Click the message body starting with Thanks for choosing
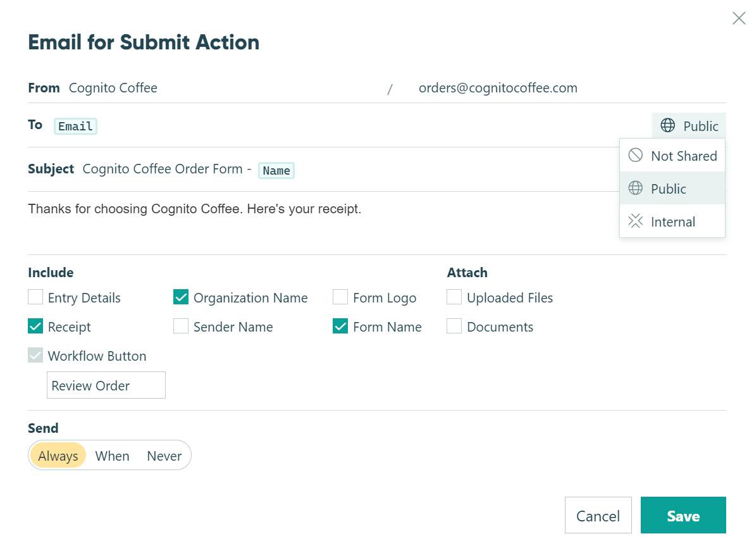The width and height of the screenshot is (754, 560). tap(194, 209)
